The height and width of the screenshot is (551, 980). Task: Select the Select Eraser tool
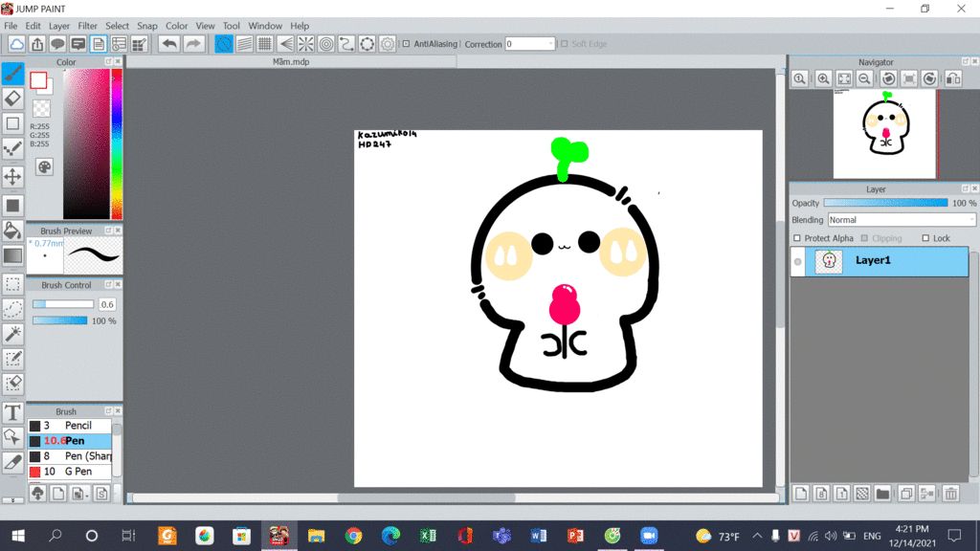12,385
